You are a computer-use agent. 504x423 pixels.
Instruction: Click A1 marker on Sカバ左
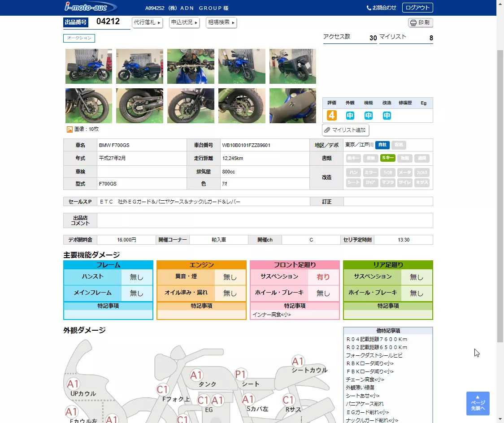point(248,399)
